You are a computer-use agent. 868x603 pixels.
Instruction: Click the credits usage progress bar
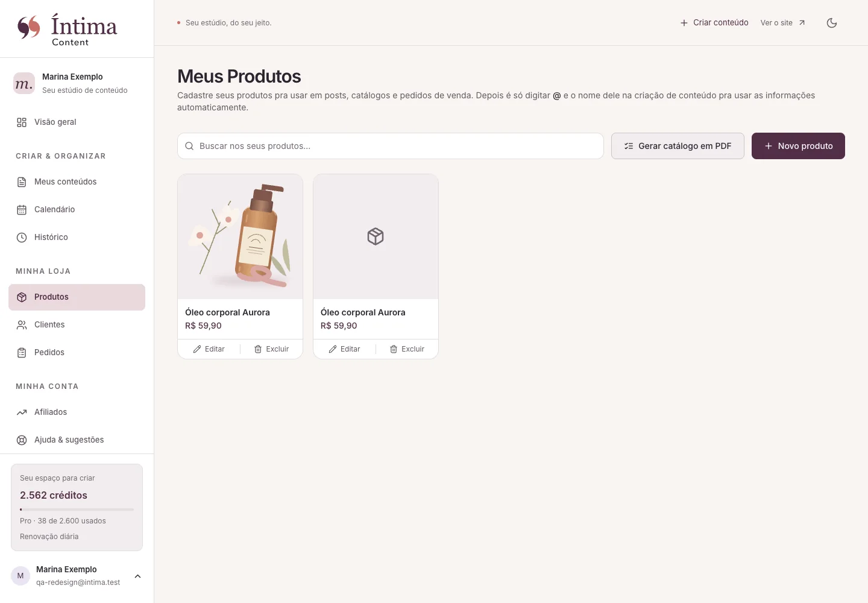click(77, 510)
